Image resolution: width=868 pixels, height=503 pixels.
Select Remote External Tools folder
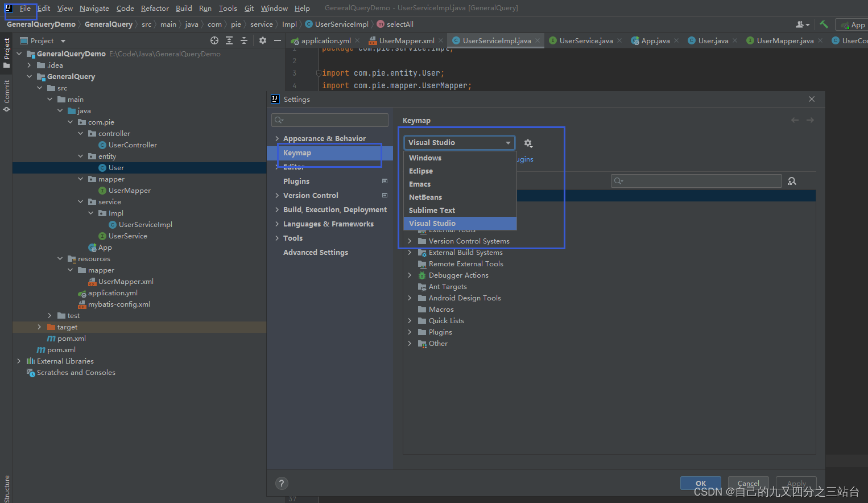click(466, 264)
